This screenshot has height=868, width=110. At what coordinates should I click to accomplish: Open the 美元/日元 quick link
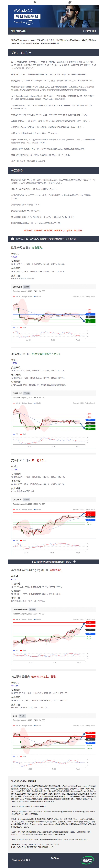coord(49,230)
